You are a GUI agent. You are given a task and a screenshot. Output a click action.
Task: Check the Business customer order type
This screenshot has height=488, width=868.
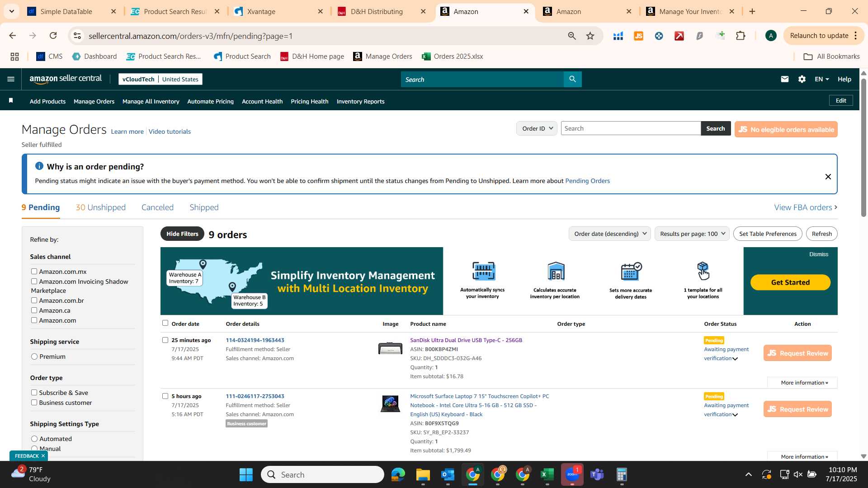(x=34, y=402)
